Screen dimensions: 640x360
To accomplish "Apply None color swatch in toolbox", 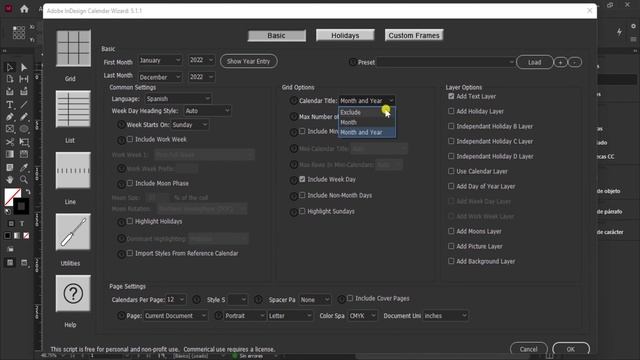I will [x=26, y=236].
